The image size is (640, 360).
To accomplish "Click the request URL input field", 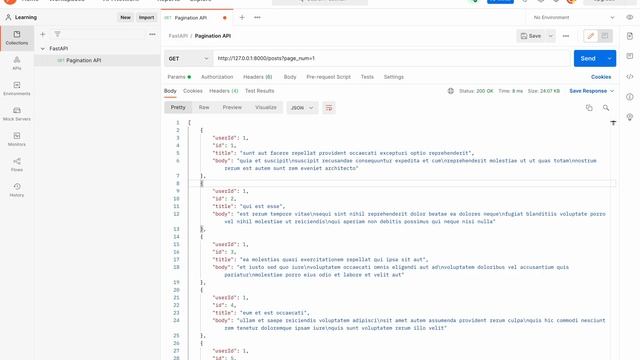I will point(391,58).
